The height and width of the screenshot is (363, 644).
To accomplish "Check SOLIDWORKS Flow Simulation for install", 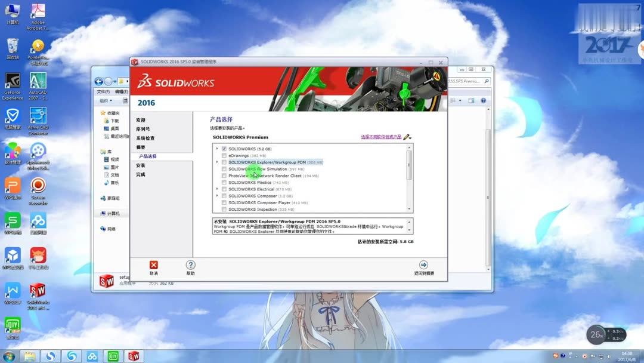I will [223, 169].
